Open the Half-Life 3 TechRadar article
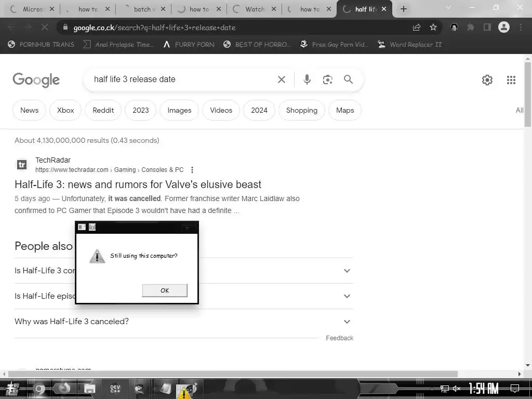This screenshot has height=399, width=532. [x=138, y=184]
